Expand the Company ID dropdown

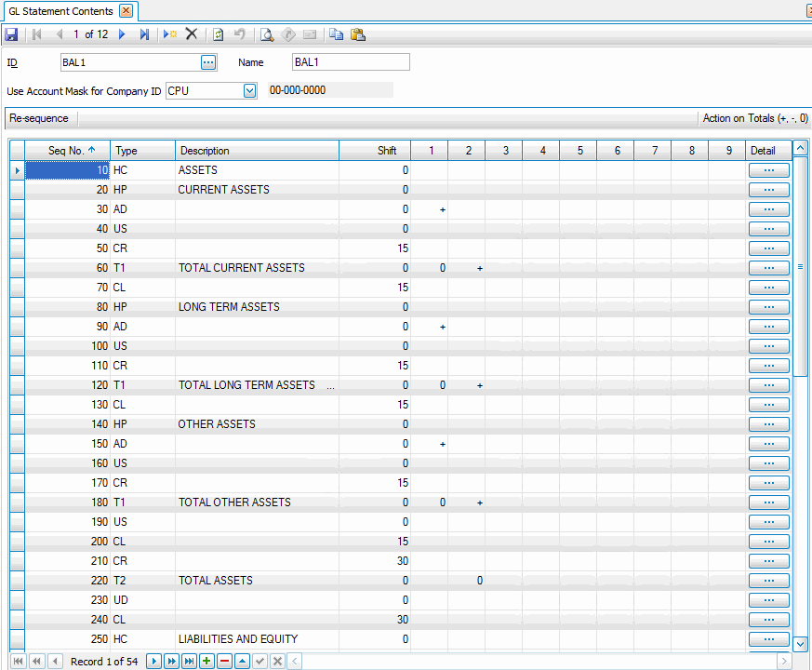point(249,90)
